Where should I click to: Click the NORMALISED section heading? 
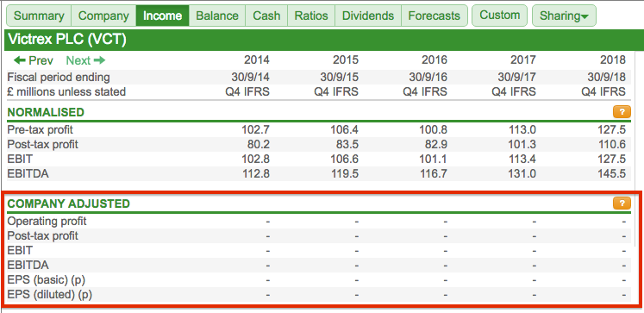click(46, 112)
